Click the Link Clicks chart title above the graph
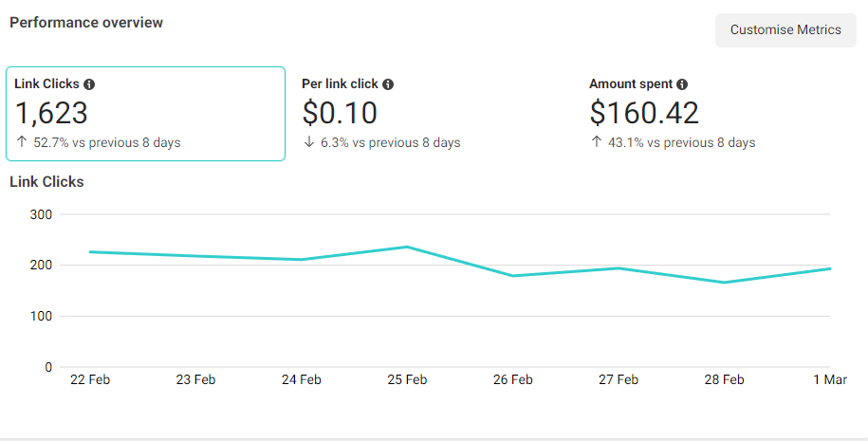Viewport: 868px width, 441px height. 46,182
